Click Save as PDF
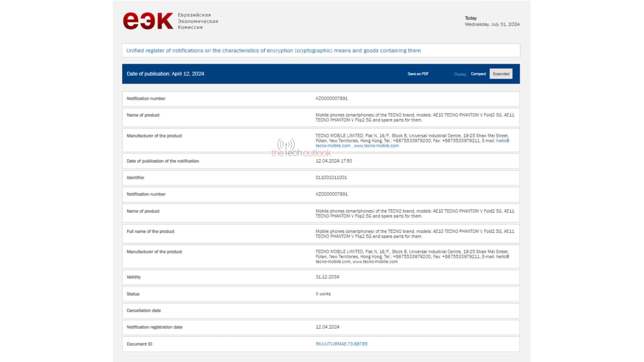 pyautogui.click(x=418, y=74)
